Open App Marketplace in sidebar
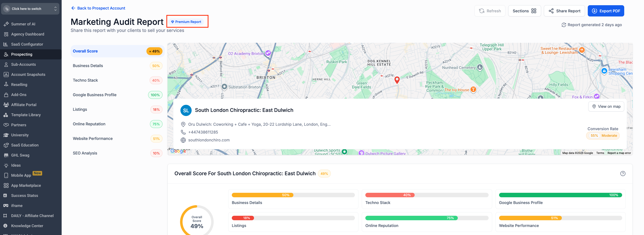 [26, 185]
